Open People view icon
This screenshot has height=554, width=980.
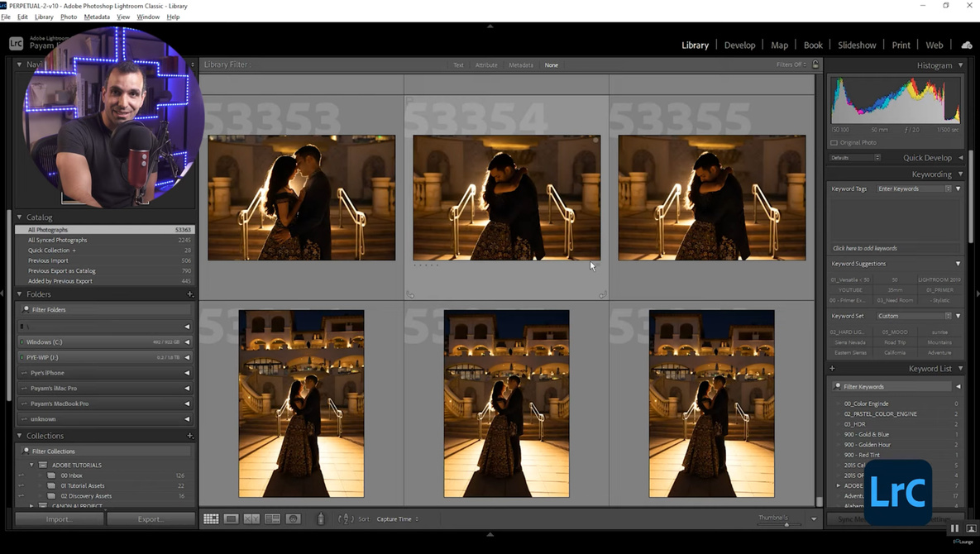(x=293, y=519)
